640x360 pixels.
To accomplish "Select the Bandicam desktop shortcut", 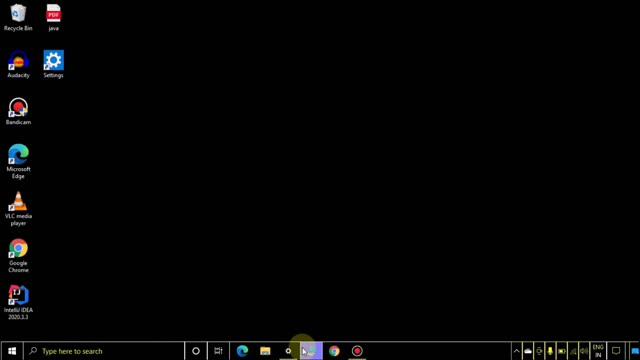I will coord(18,111).
